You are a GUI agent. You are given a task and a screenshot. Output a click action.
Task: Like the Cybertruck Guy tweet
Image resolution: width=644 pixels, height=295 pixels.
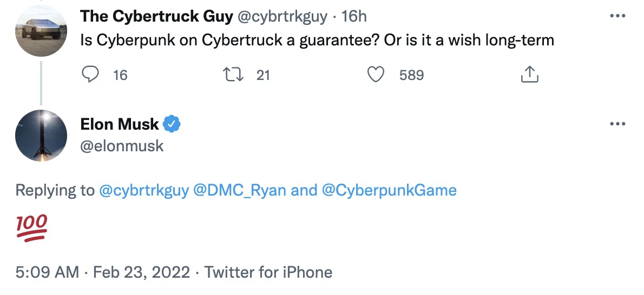click(x=376, y=75)
